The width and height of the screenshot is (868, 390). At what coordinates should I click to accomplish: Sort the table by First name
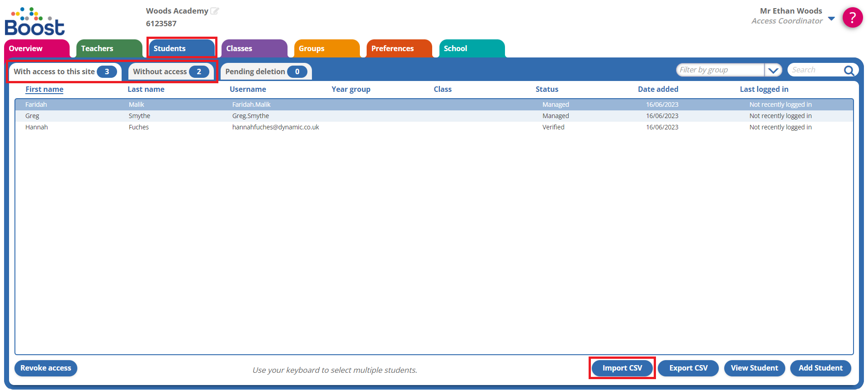click(x=44, y=89)
